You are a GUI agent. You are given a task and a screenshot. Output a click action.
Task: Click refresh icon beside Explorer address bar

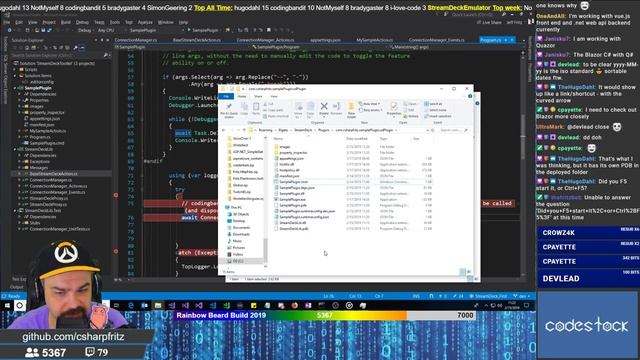click(x=433, y=130)
